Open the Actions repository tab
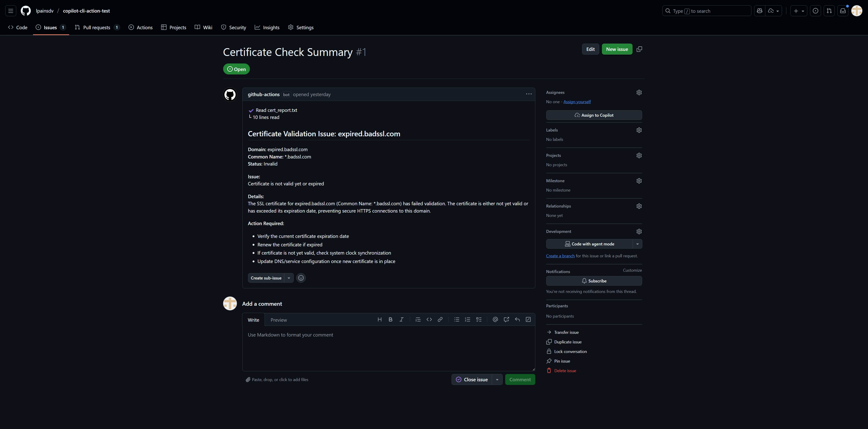The image size is (868, 429). point(141,27)
